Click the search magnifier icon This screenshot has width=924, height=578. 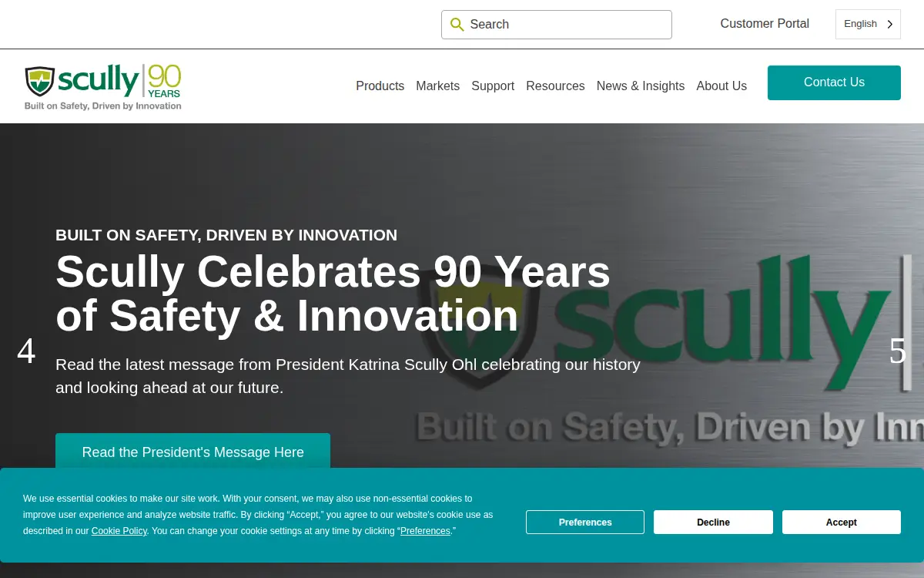click(x=457, y=25)
